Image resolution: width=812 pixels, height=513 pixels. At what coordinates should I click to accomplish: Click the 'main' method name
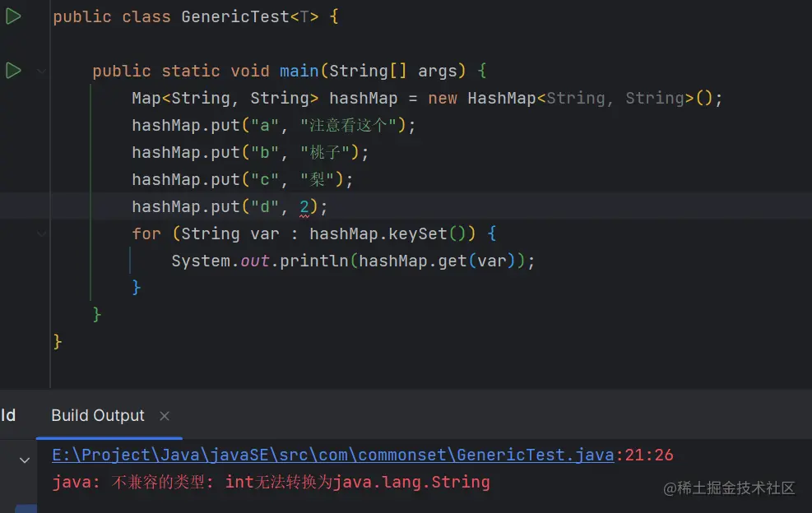click(299, 71)
